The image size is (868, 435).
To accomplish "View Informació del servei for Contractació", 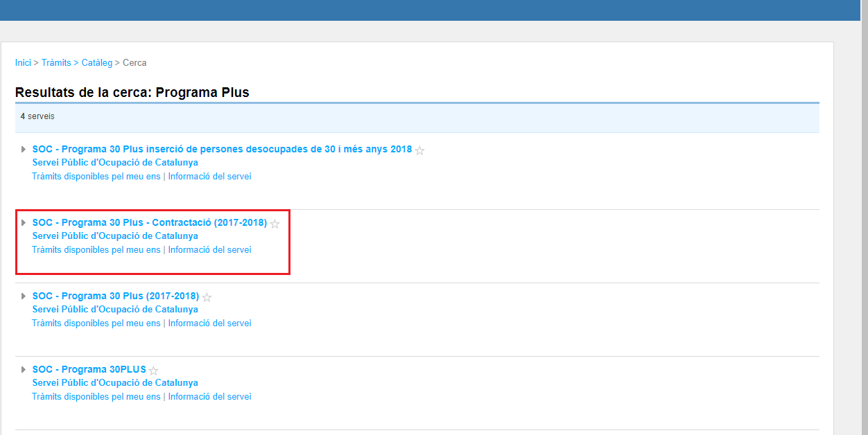I will pos(209,249).
